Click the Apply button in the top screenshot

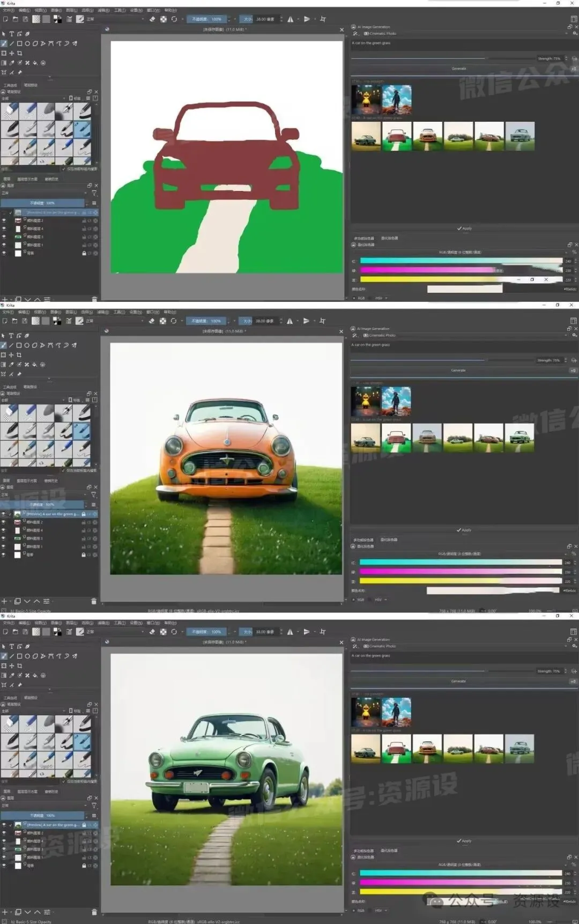click(464, 228)
